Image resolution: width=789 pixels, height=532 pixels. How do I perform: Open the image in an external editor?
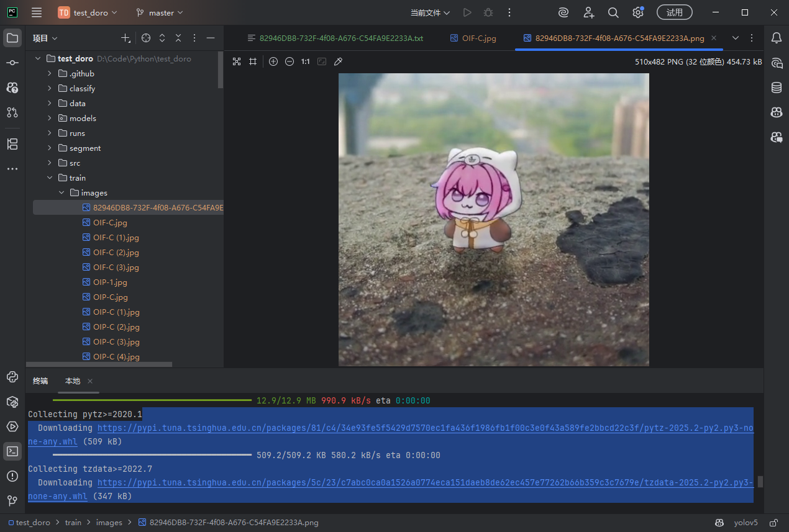(338, 61)
